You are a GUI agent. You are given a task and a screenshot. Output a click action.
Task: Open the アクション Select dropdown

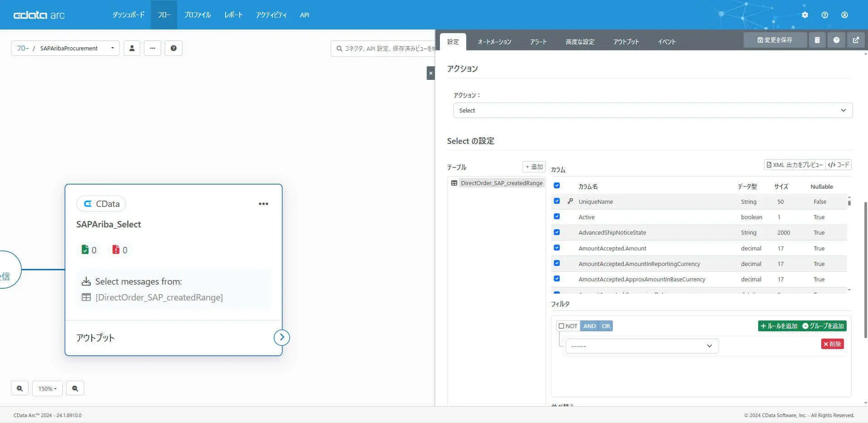pyautogui.click(x=653, y=110)
